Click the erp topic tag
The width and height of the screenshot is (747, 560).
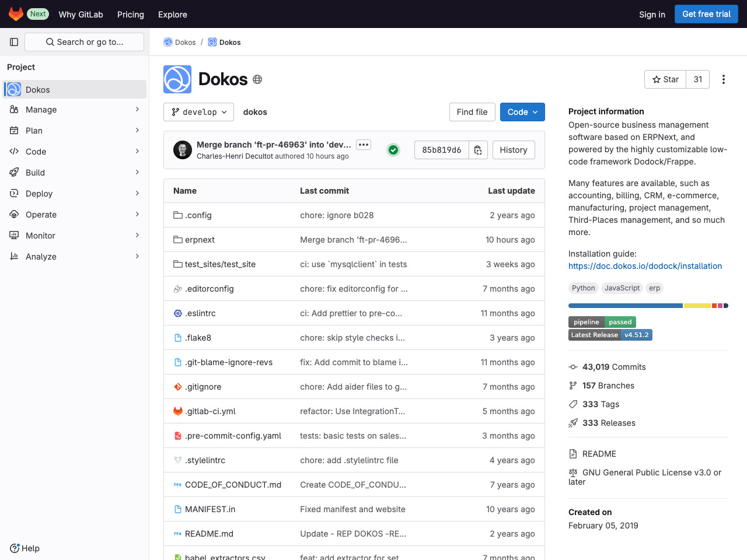(x=655, y=288)
